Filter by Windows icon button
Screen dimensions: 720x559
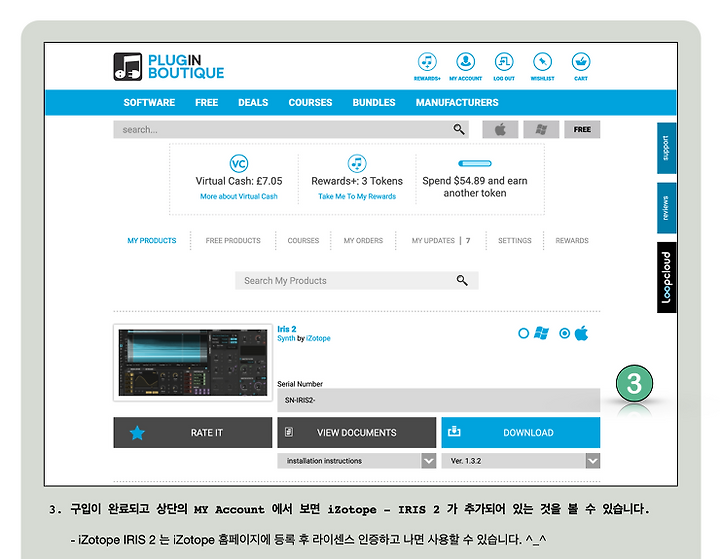coord(541,130)
